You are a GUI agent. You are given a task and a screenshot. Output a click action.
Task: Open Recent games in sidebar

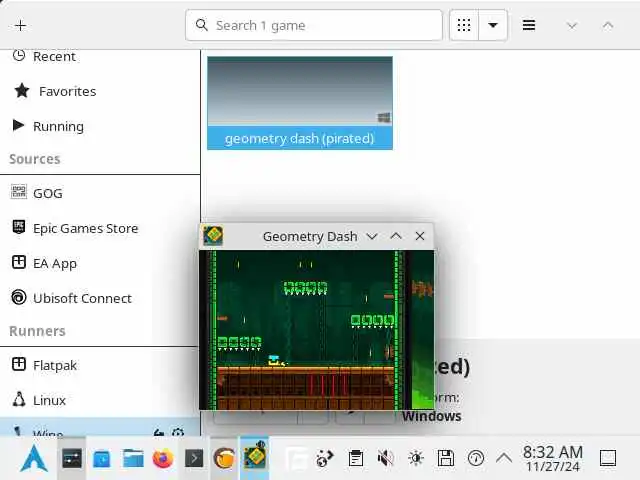tap(100, 56)
